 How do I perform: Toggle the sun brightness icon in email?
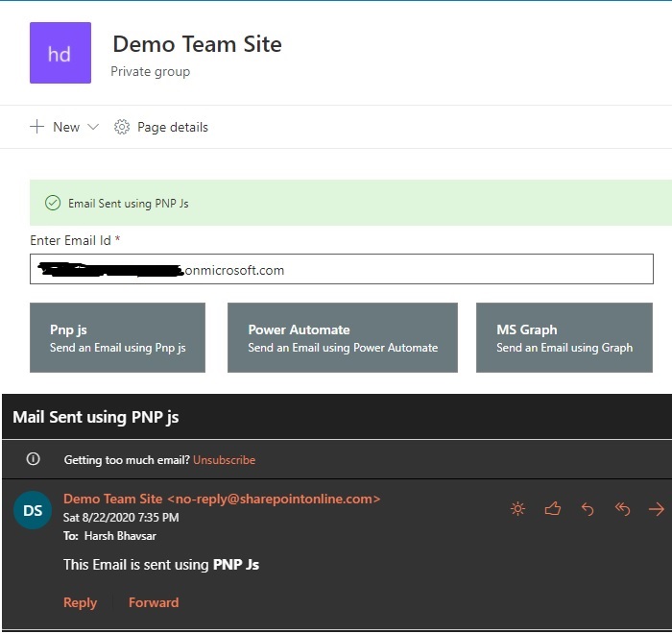517,509
